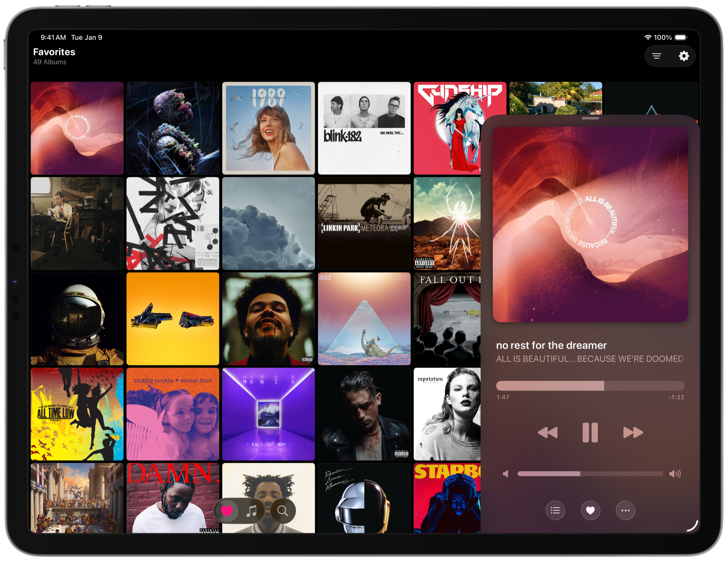Open the man sitting in garage album

tap(77, 223)
